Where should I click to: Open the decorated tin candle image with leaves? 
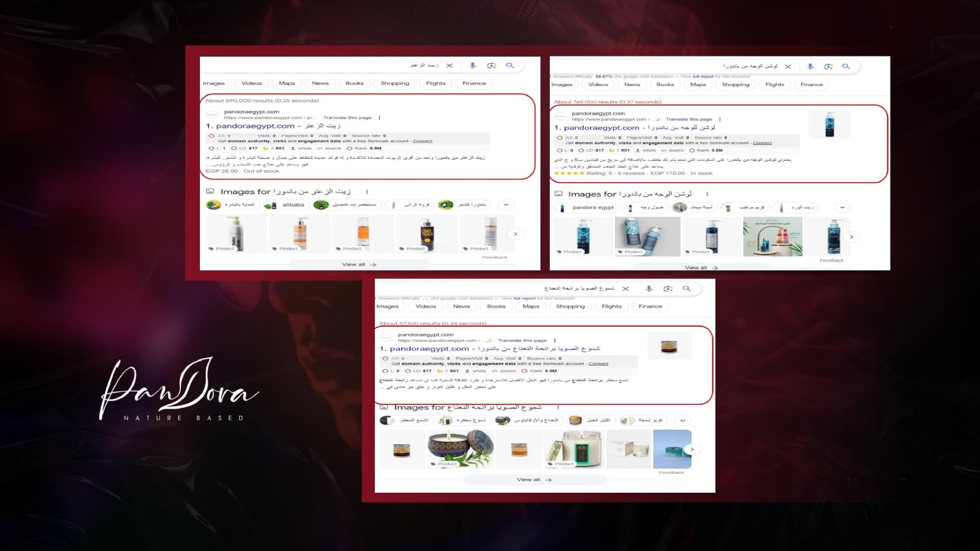(x=461, y=449)
